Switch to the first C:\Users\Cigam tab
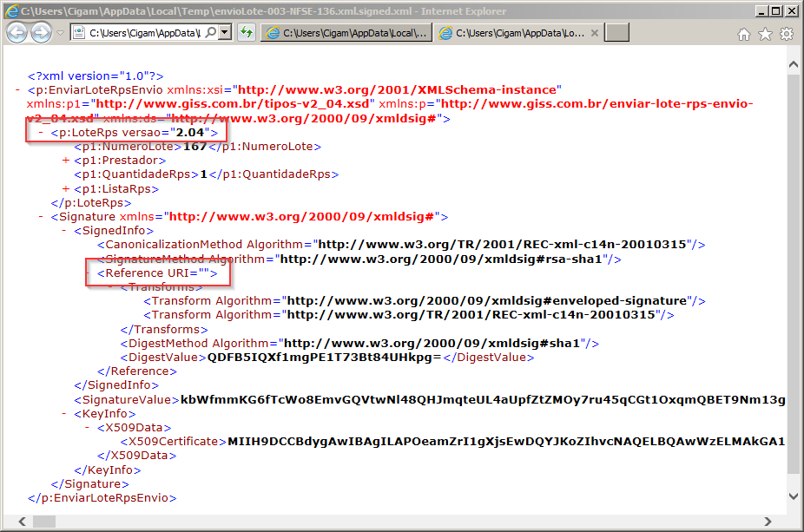Image resolution: width=804 pixels, height=532 pixels. (x=346, y=33)
